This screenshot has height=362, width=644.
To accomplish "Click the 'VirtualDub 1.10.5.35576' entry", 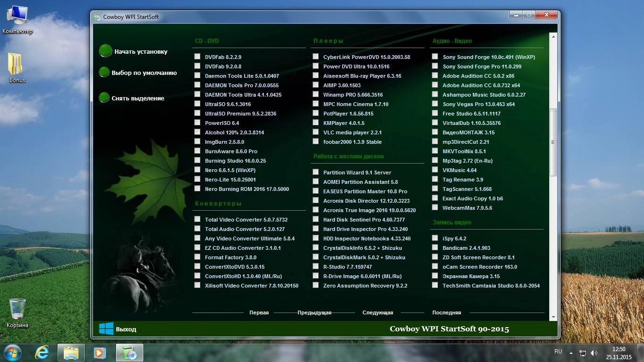I will click(471, 123).
